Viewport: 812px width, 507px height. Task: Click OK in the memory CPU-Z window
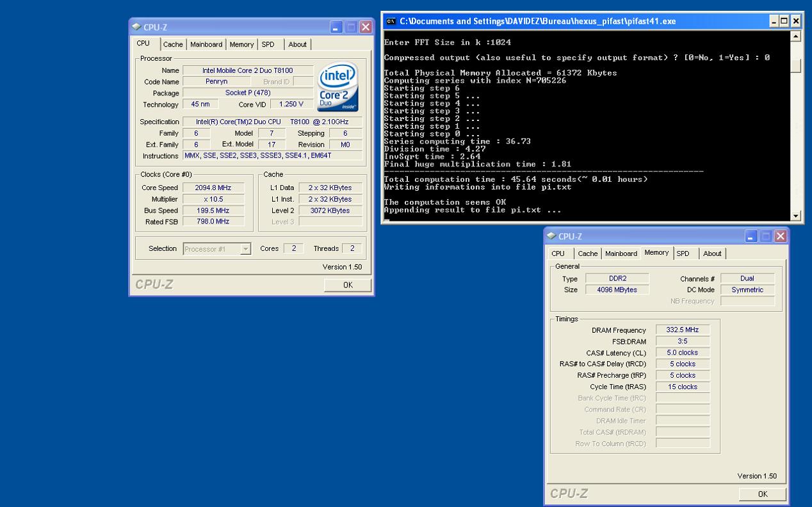point(763,494)
